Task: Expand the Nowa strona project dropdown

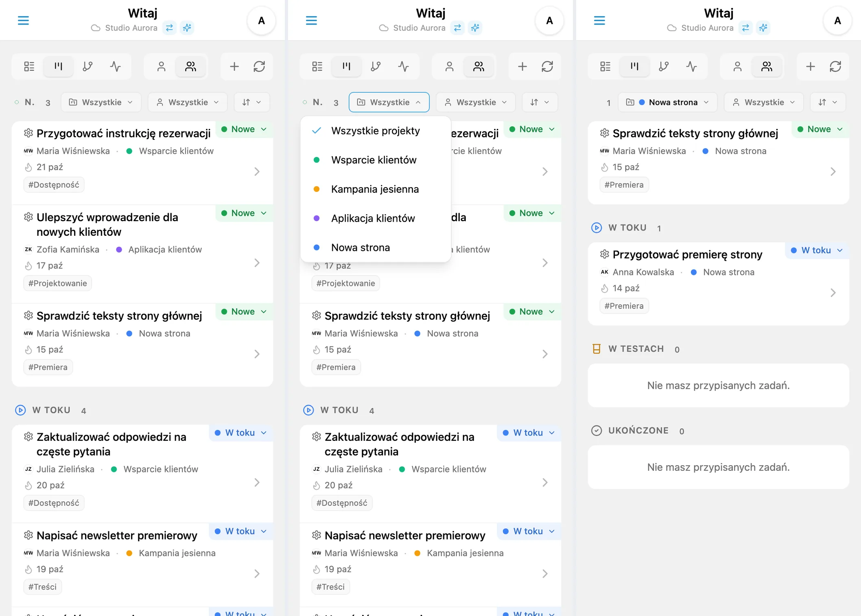Action: tap(668, 102)
